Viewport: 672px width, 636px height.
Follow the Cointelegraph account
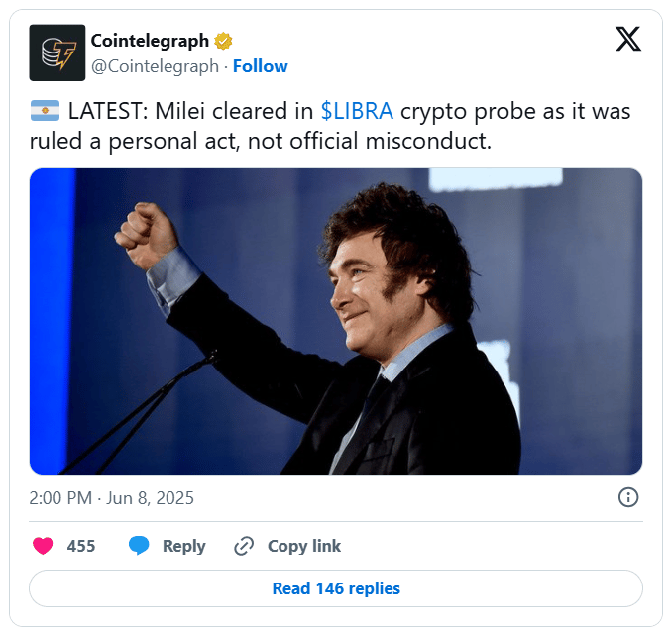(260, 66)
